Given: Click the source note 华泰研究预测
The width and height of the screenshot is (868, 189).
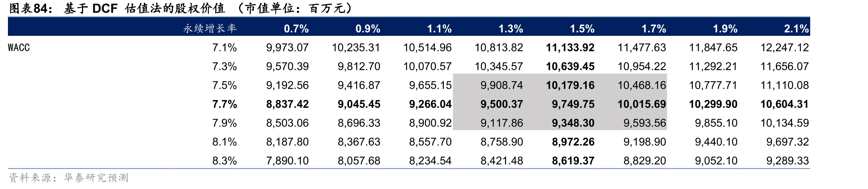Looking at the screenshot, I should pos(96,178).
